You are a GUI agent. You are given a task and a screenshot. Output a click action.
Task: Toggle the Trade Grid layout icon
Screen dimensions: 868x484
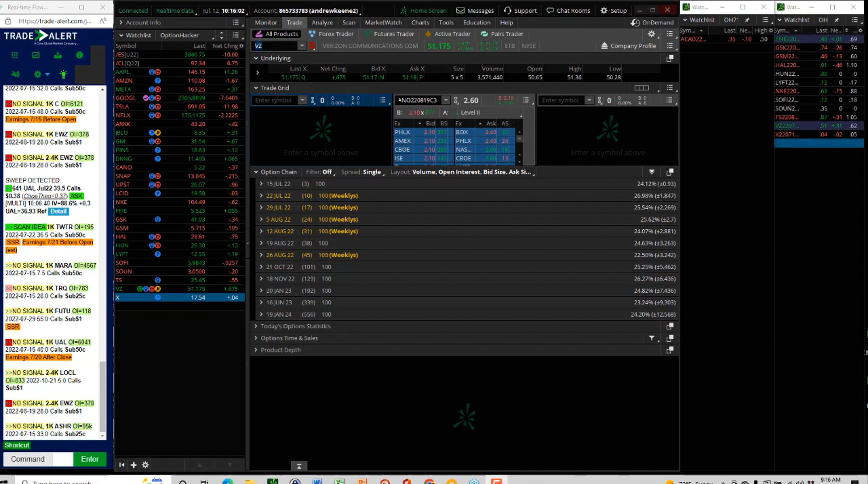click(x=642, y=88)
